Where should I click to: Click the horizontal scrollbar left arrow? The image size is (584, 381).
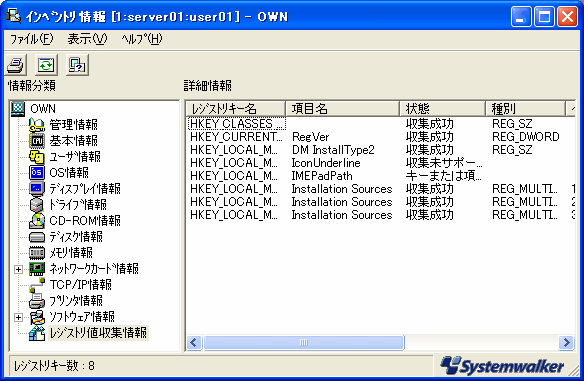(x=194, y=342)
